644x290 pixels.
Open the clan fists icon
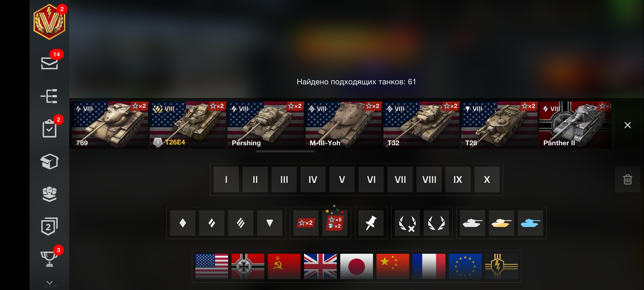(x=49, y=194)
